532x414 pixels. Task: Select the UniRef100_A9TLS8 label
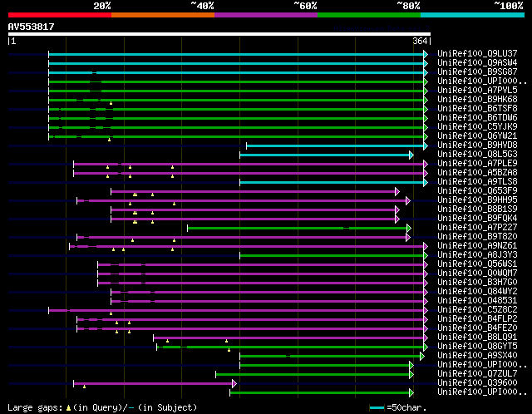(477, 181)
